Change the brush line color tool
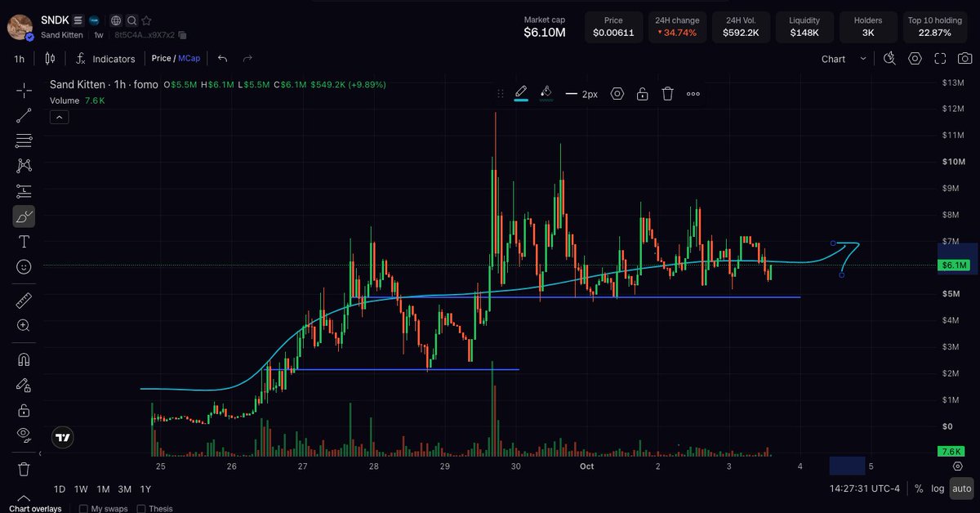The image size is (980, 513). (x=521, y=93)
